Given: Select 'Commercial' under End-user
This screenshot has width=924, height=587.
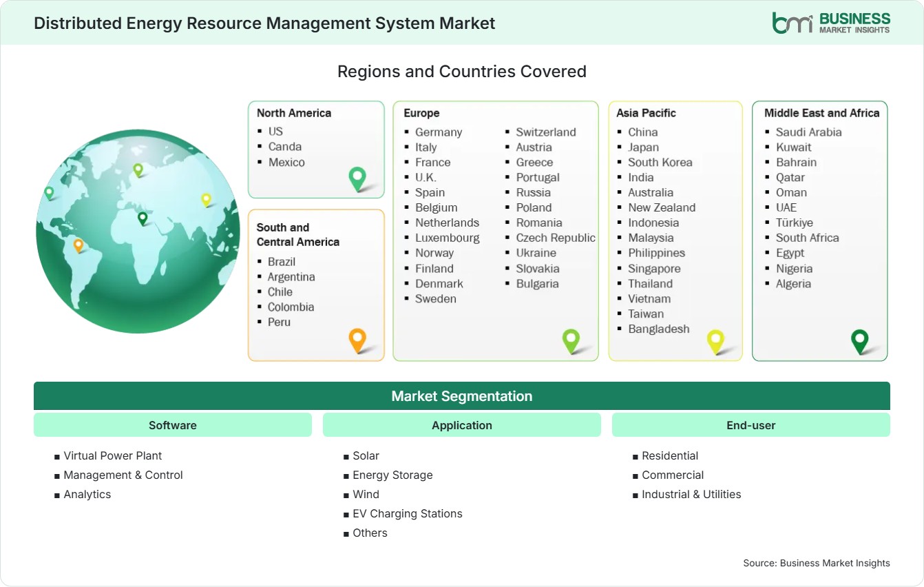Looking at the screenshot, I should click(673, 475).
